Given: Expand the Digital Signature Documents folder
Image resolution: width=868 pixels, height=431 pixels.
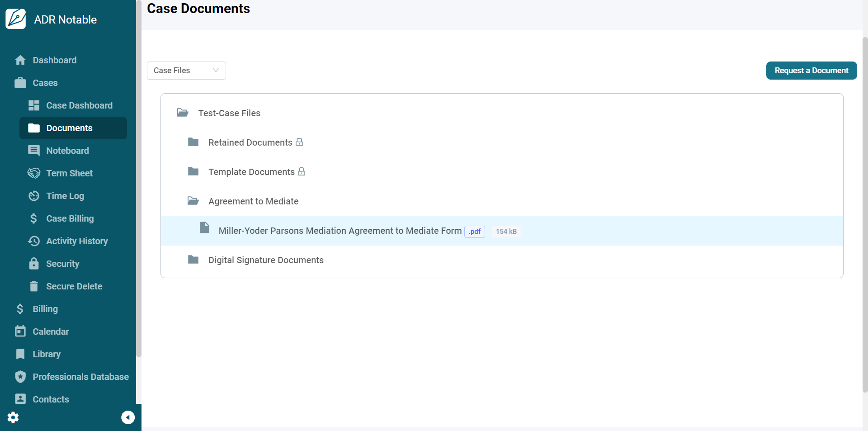Looking at the screenshot, I should pyautogui.click(x=265, y=260).
